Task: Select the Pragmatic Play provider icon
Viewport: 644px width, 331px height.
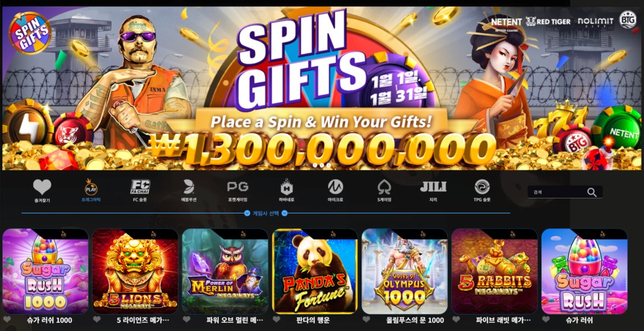Action: pyautogui.click(x=91, y=191)
